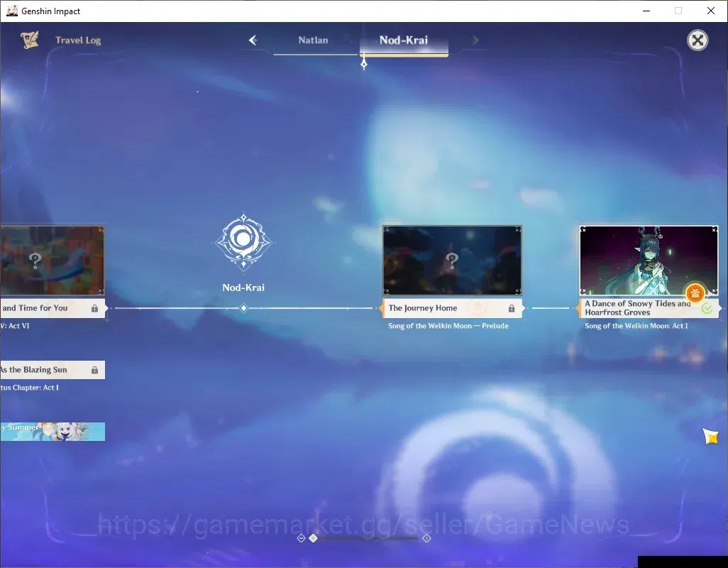This screenshot has height=568, width=728.
Task: Click 'Song of the Welkin Moon: Act I' text
Action: coord(636,326)
